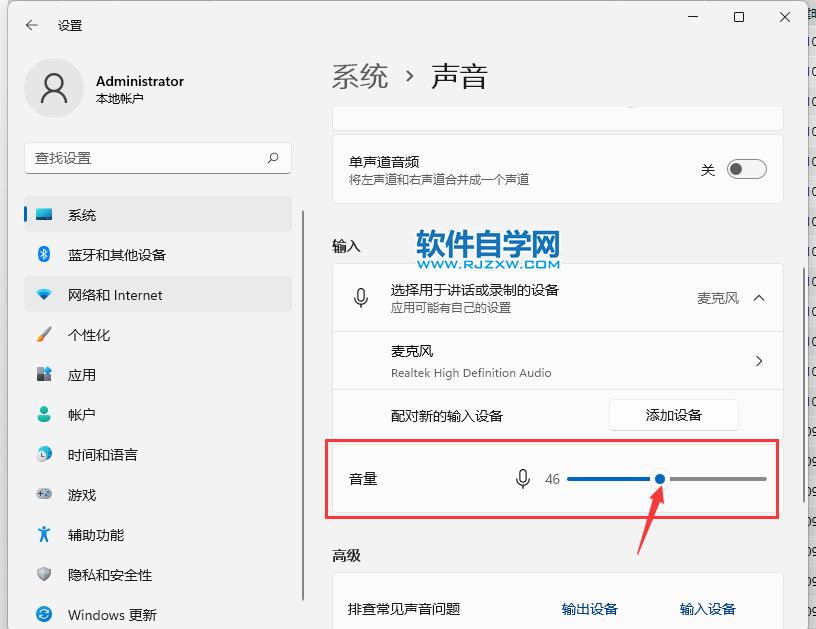Mute the microphone using the volume icon
Viewport: 816px width, 629px height.
(522, 480)
